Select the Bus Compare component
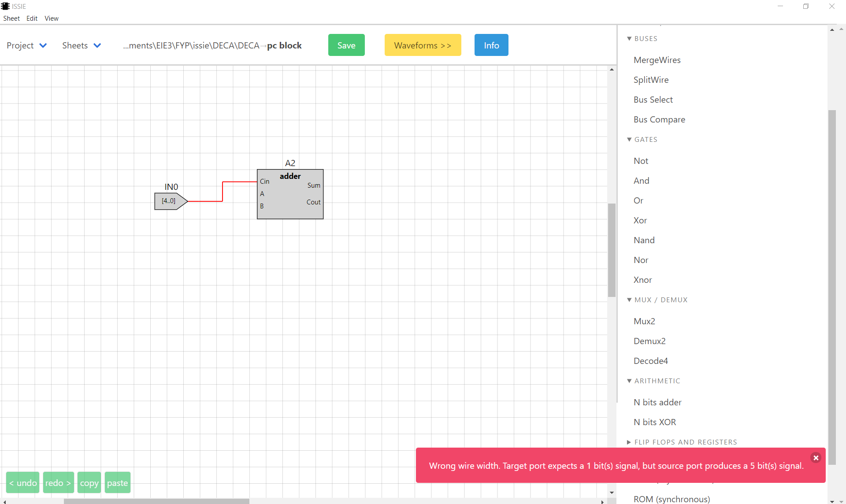The height and width of the screenshot is (504, 846). tap(660, 119)
